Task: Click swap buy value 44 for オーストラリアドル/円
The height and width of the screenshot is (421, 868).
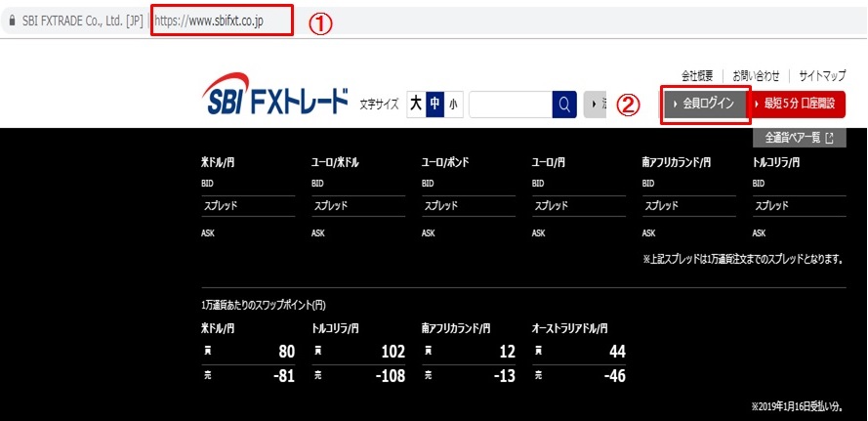Action: click(617, 352)
